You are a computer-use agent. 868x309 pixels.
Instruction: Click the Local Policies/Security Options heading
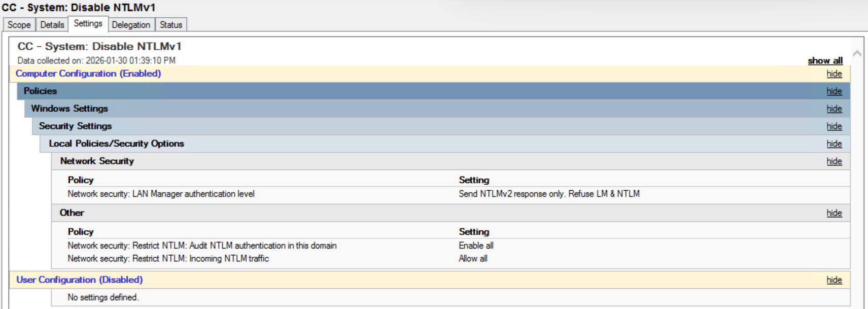pos(116,144)
